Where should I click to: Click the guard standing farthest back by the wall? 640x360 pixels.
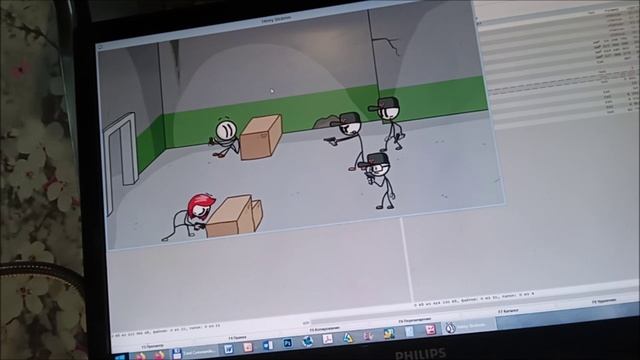[388, 123]
